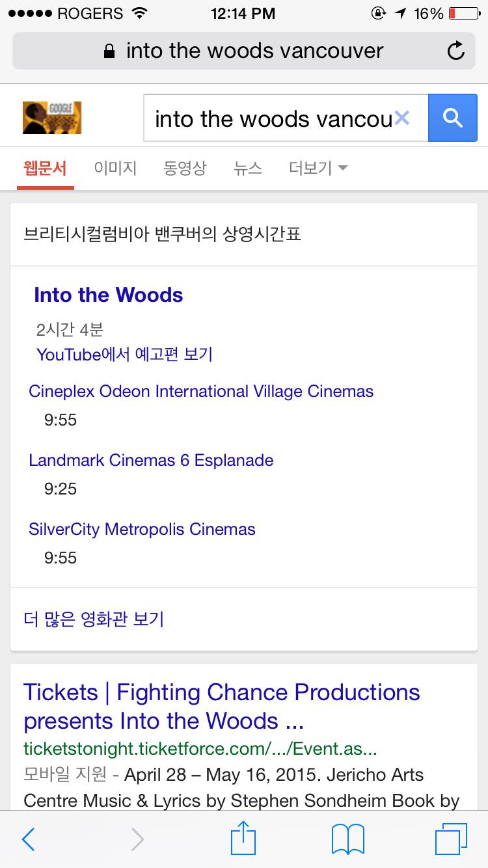Image resolution: width=488 pixels, height=868 pixels.
Task: Open SilverCity Metropolis Cinemas link
Action: 142,529
